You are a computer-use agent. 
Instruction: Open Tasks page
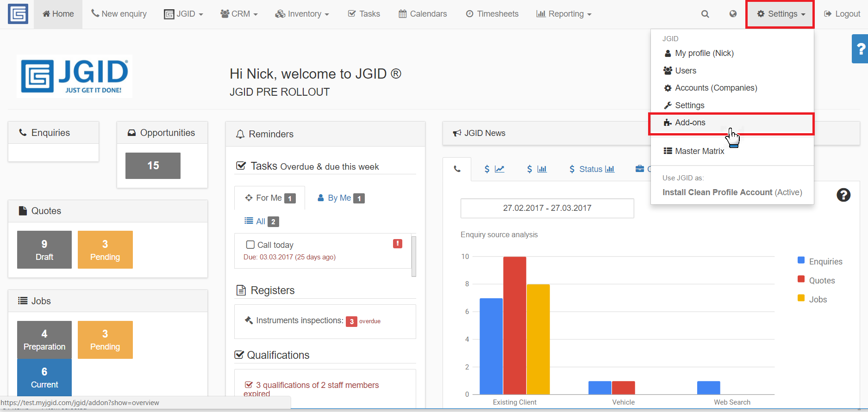(364, 14)
